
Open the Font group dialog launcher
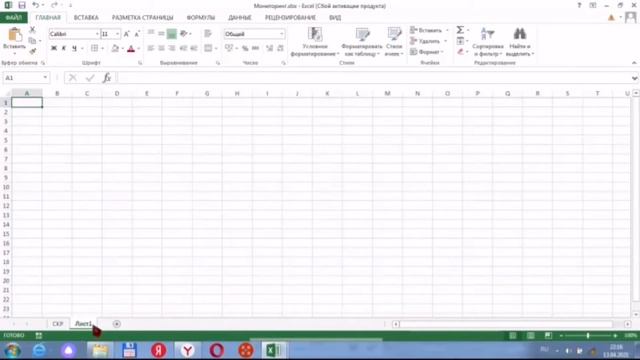point(140,63)
